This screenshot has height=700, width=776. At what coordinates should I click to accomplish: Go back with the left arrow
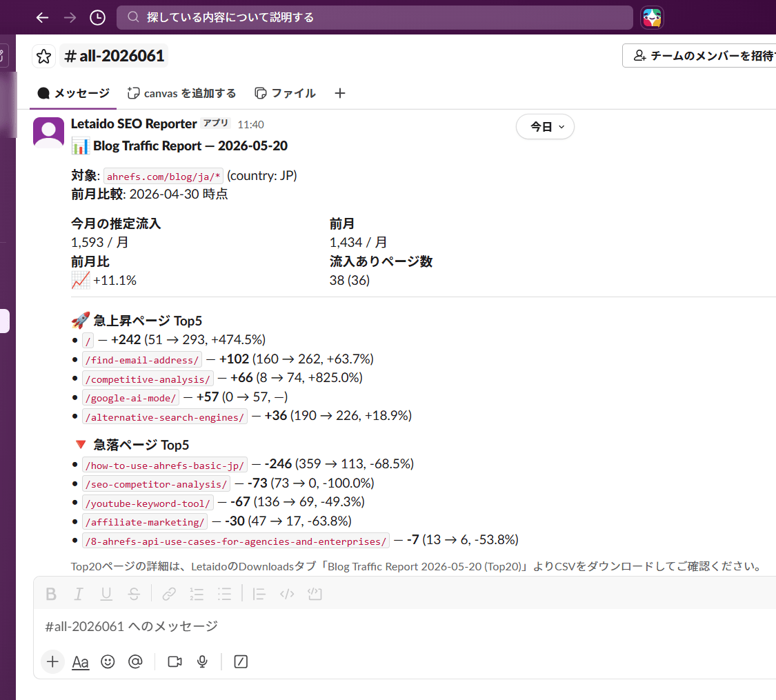tap(43, 18)
